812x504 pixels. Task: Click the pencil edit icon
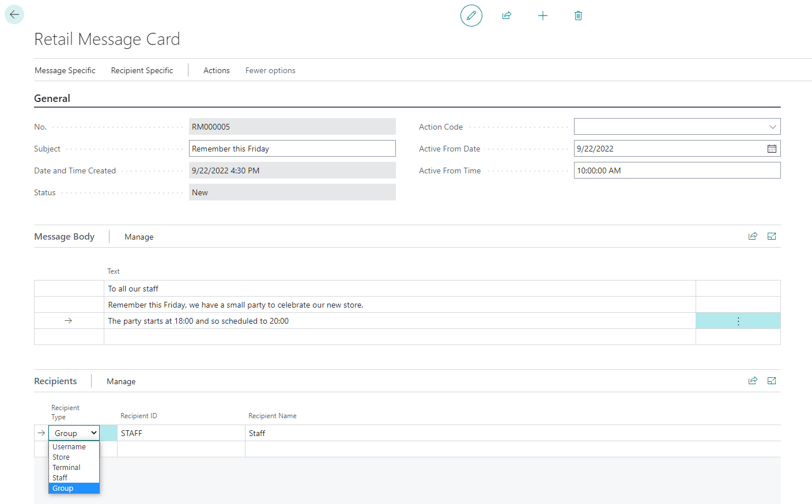471,16
